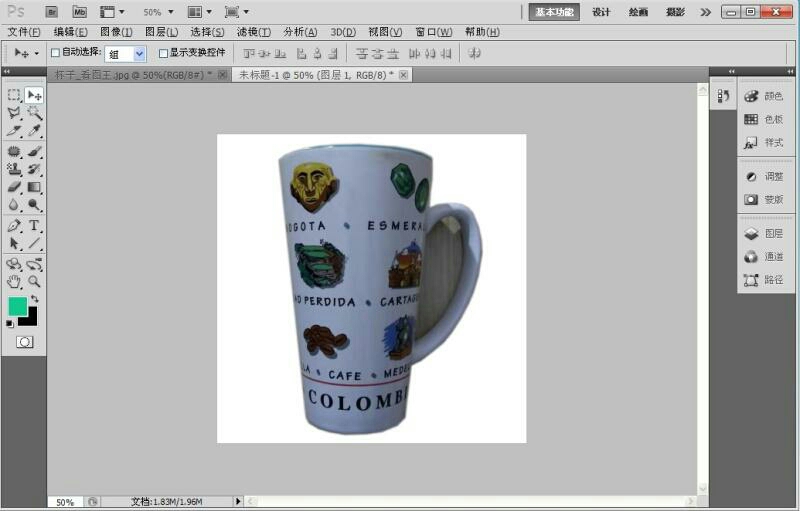
Task: Close the 未标题-1 document tab
Action: (x=404, y=75)
